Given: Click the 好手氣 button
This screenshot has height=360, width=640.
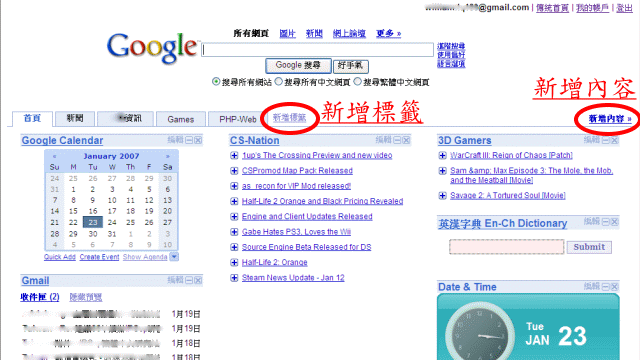Looking at the screenshot, I should click(351, 66).
